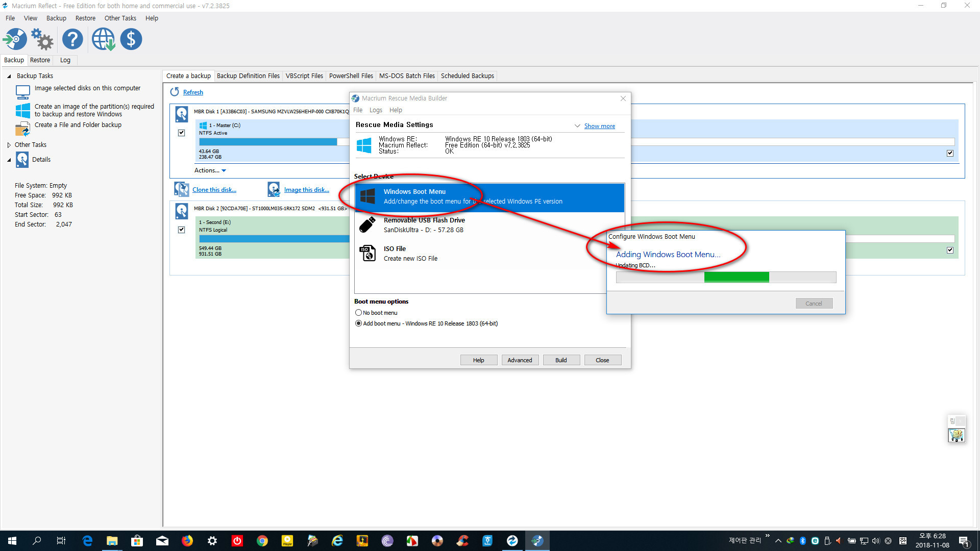
Task: Click the Details disk icon
Action: (x=22, y=160)
